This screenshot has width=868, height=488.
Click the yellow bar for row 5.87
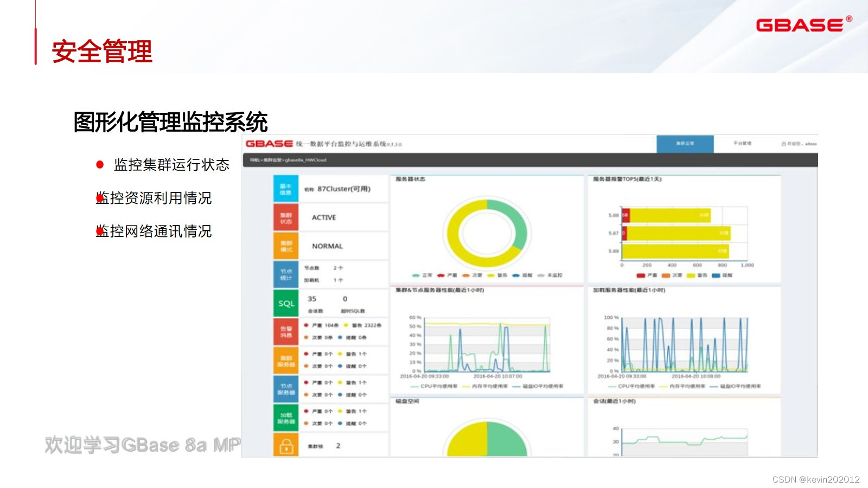(679, 233)
